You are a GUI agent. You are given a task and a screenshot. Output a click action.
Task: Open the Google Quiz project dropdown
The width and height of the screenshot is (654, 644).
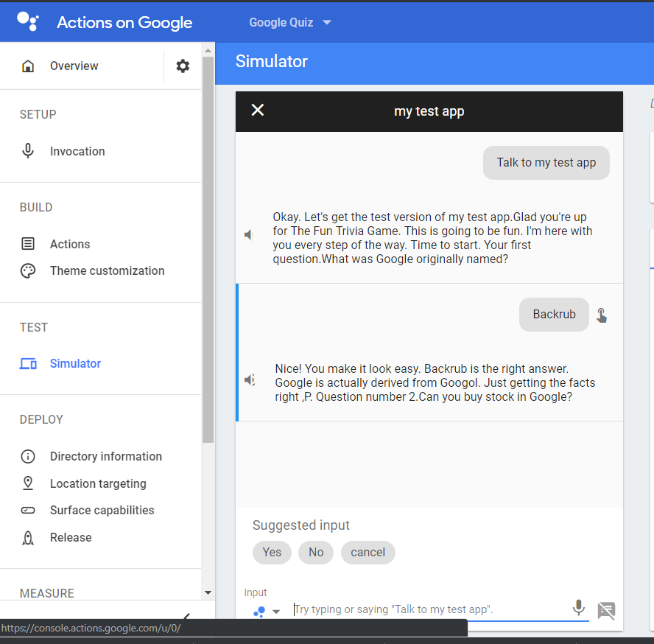click(x=290, y=23)
